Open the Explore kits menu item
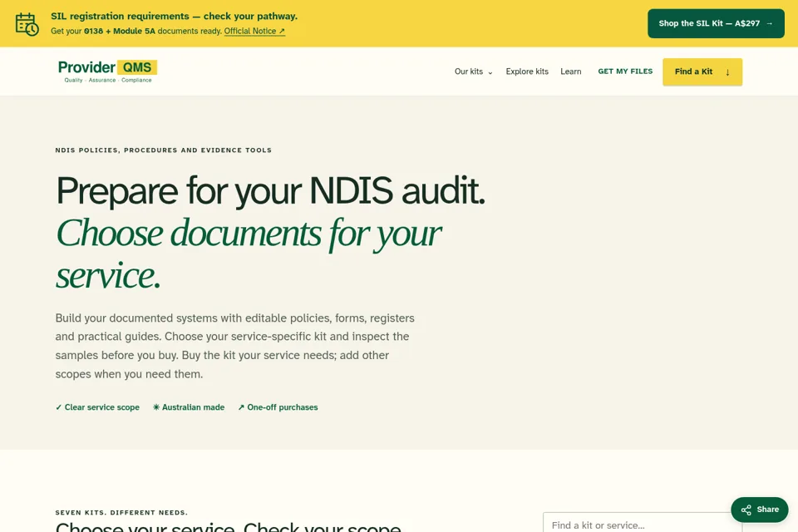The width and height of the screenshot is (798, 532). click(527, 71)
